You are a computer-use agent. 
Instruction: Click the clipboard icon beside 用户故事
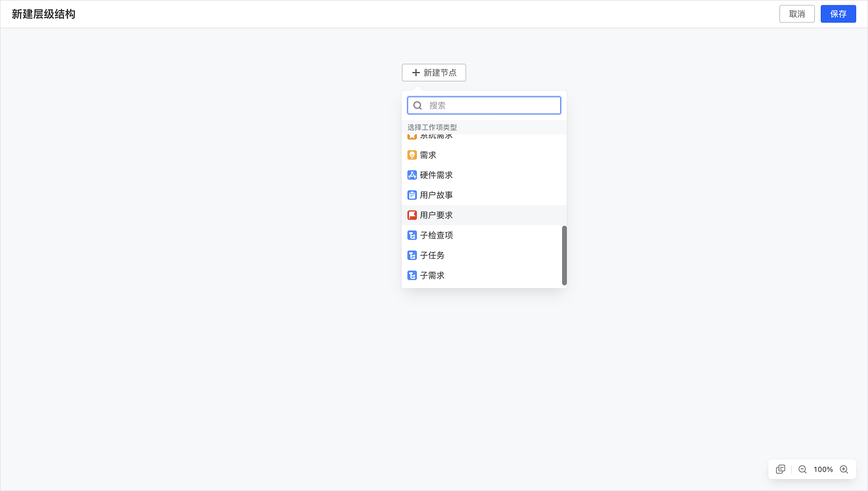click(412, 195)
